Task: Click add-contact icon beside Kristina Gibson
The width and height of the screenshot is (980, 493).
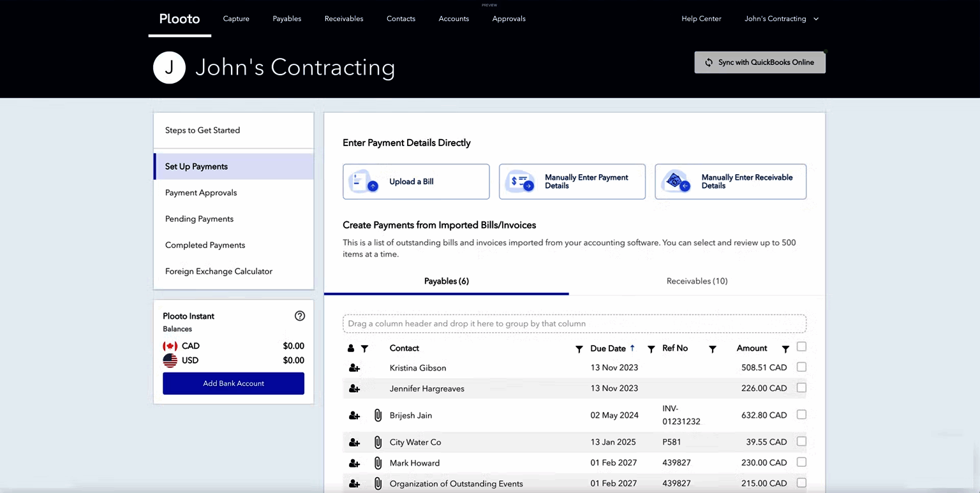Action: 354,368
